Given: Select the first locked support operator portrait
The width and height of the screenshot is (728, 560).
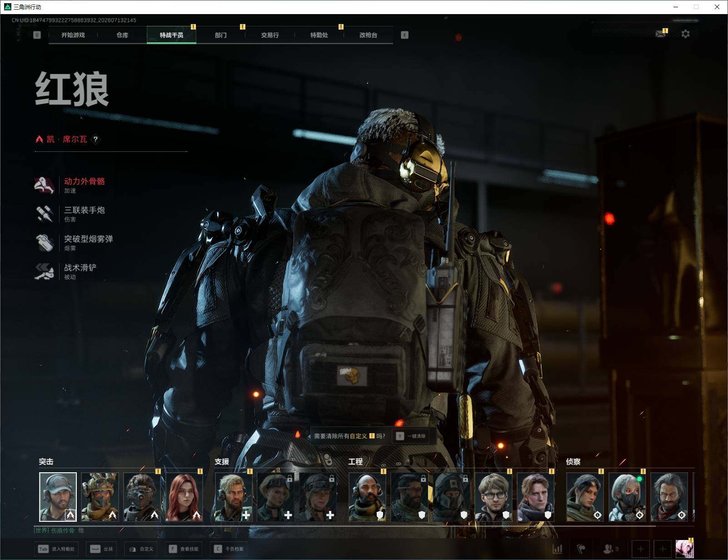Looking at the screenshot, I should [x=275, y=497].
